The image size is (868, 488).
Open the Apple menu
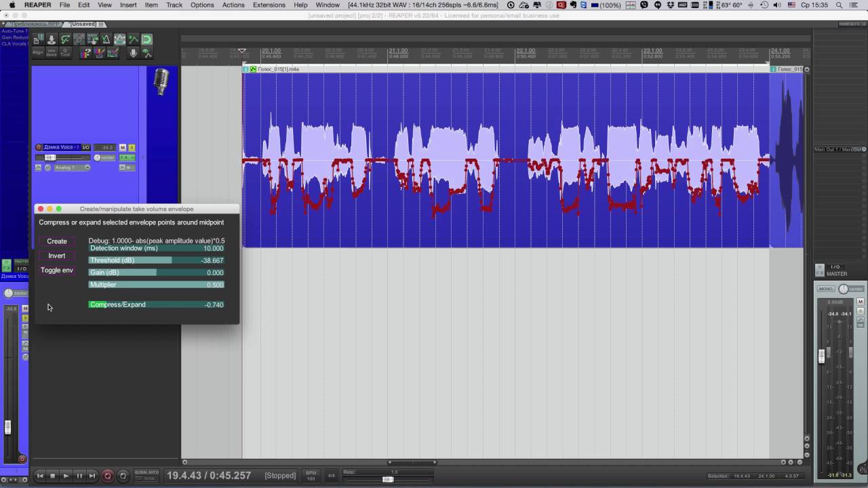[x=12, y=5]
